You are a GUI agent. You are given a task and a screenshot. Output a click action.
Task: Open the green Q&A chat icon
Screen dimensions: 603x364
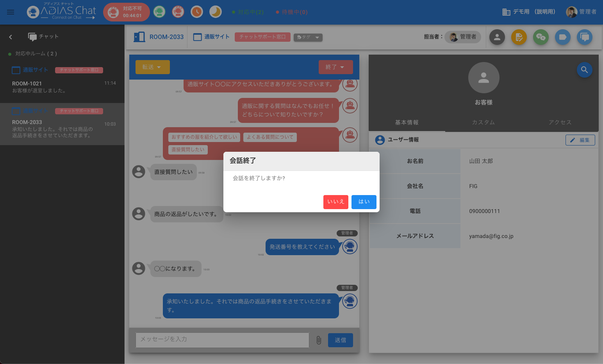pyautogui.click(x=541, y=37)
